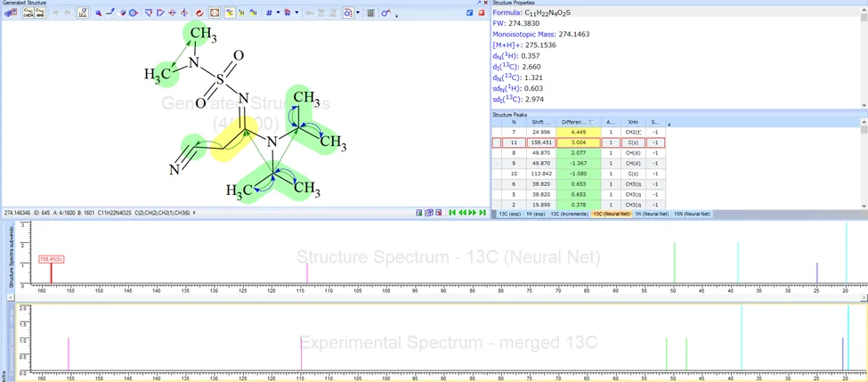The image size is (868, 382).
Task: Toggle 13C shift display button
Action: click(x=229, y=12)
